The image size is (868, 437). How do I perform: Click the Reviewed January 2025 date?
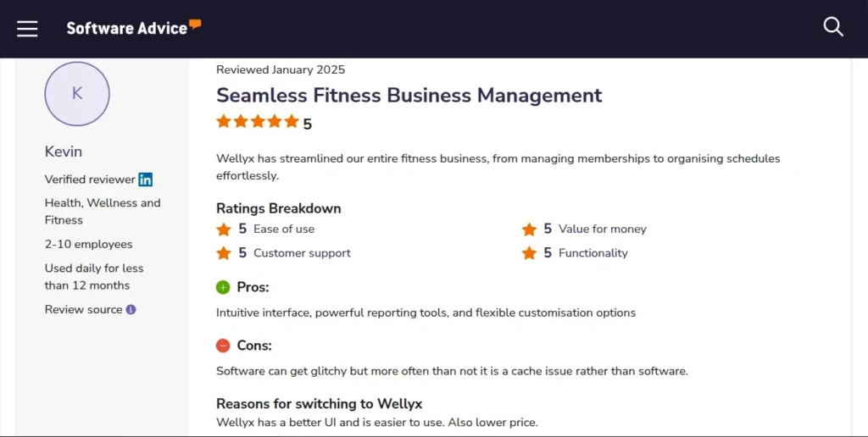click(x=281, y=70)
